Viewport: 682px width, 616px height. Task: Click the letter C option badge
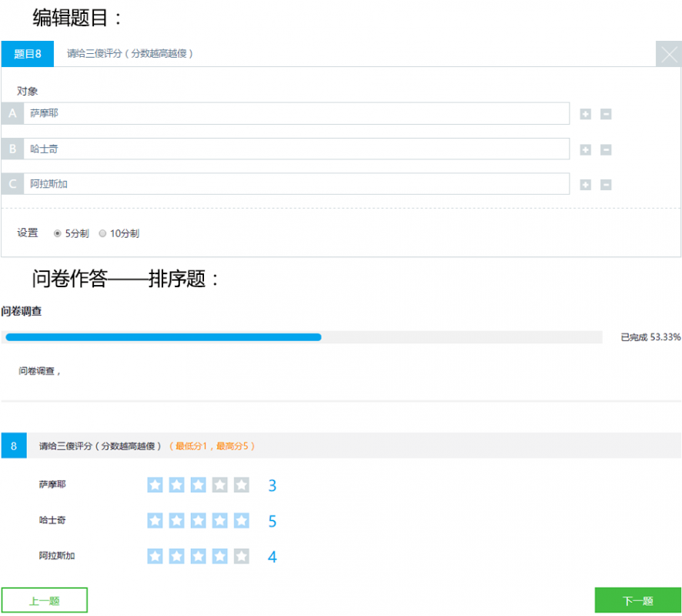click(12, 184)
